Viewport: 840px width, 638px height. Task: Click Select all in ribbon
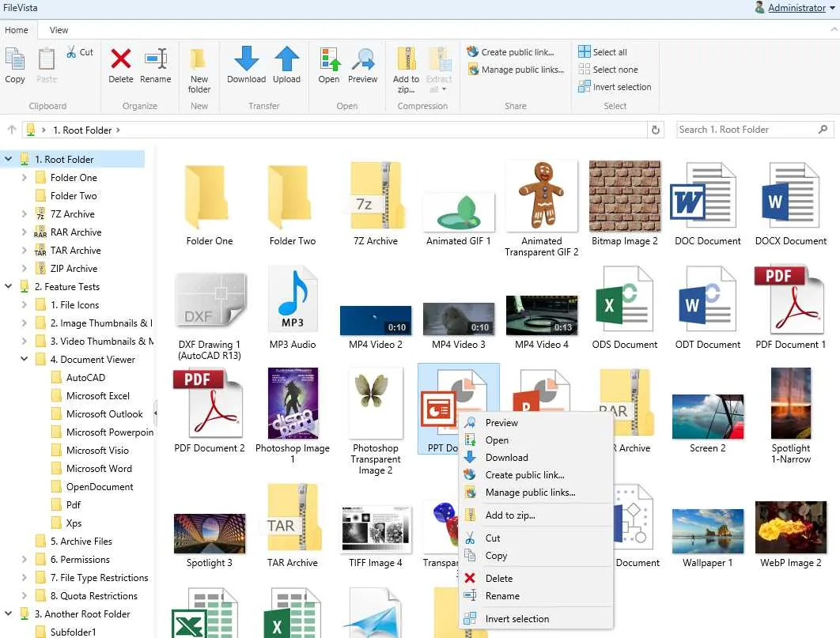pyautogui.click(x=603, y=52)
